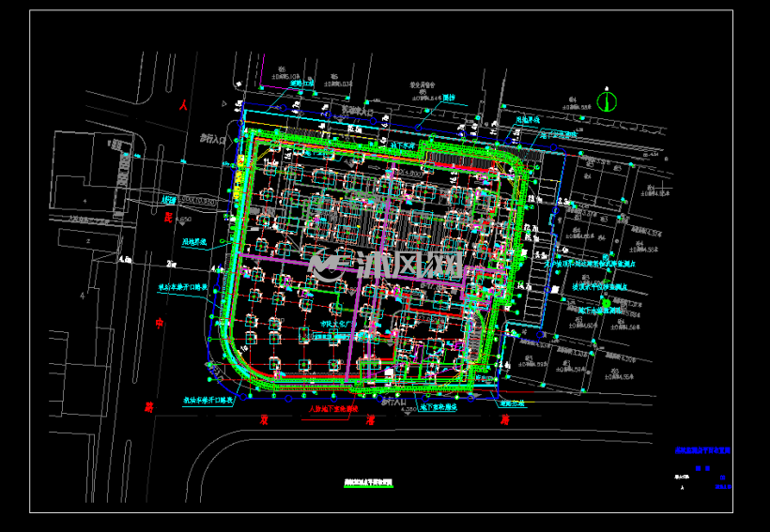Select the red 人 road character

(183, 104)
